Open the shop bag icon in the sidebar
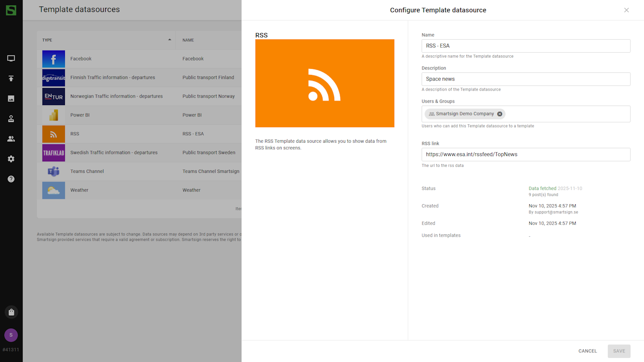This screenshot has height=362, width=644. point(11,312)
